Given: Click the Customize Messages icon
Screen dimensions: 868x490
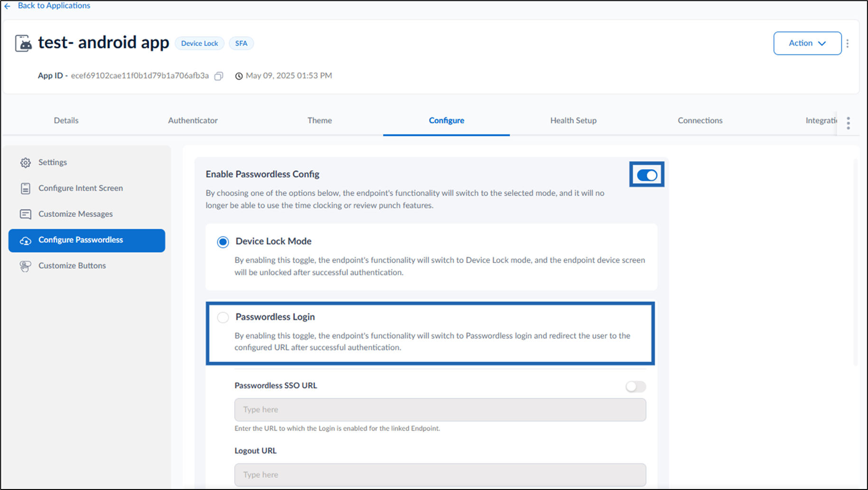Looking at the screenshot, I should [x=26, y=214].
